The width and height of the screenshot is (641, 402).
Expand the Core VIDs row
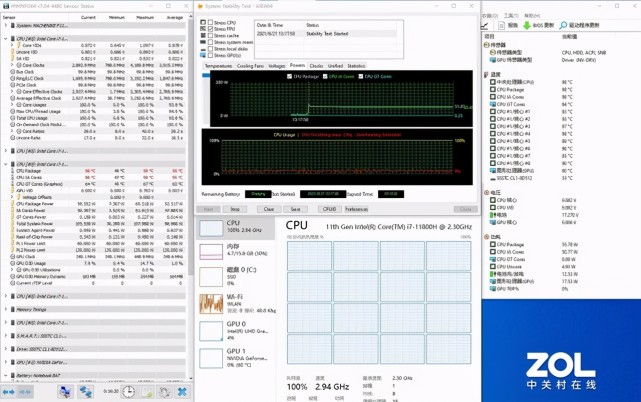(12, 45)
